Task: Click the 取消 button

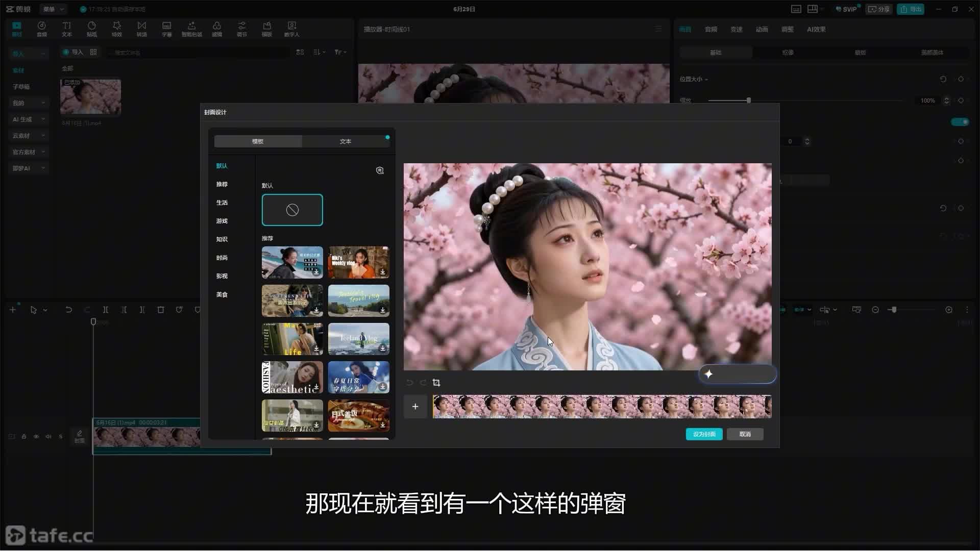Action: tap(745, 434)
